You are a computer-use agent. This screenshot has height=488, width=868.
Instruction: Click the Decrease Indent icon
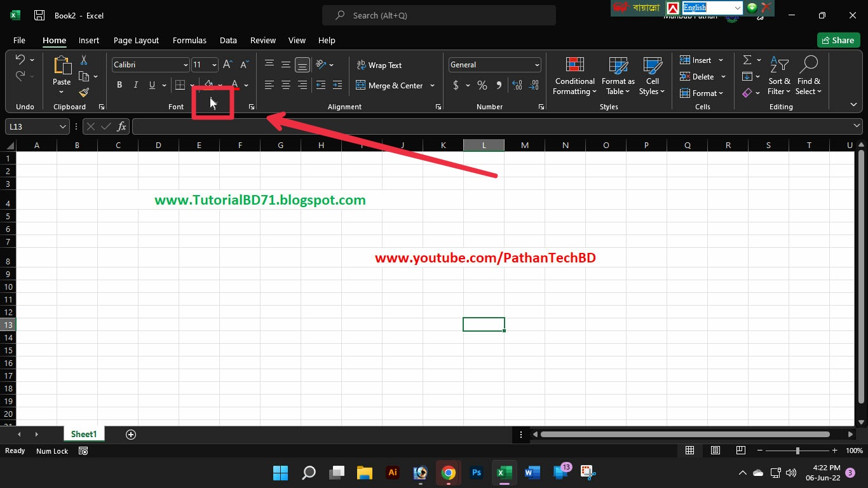point(321,85)
